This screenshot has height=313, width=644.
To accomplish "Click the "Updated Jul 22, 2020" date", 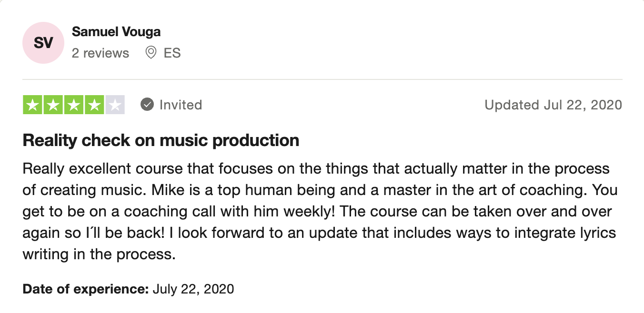I will point(553,105).
